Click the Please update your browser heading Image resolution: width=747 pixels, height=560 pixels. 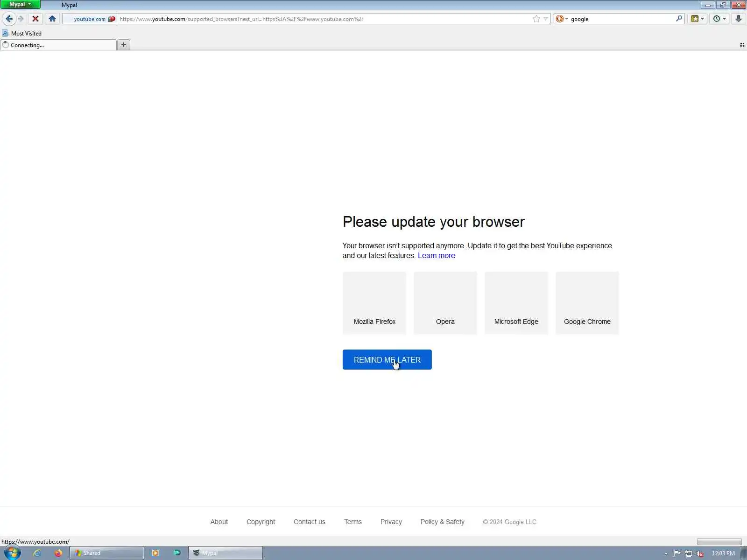434,222
